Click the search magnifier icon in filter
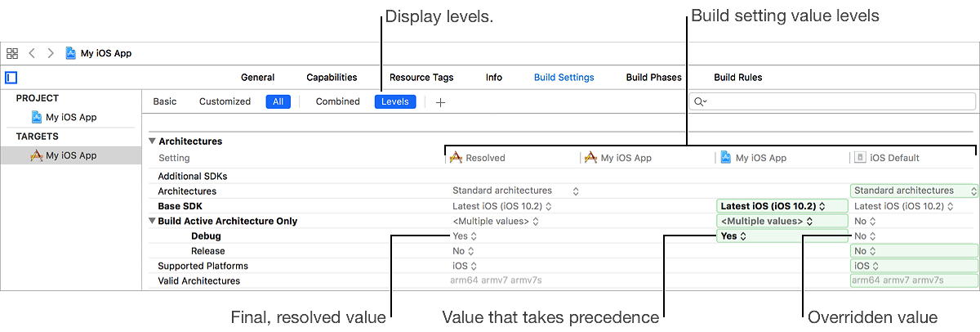This screenshot has height=332, width=980. point(700,101)
